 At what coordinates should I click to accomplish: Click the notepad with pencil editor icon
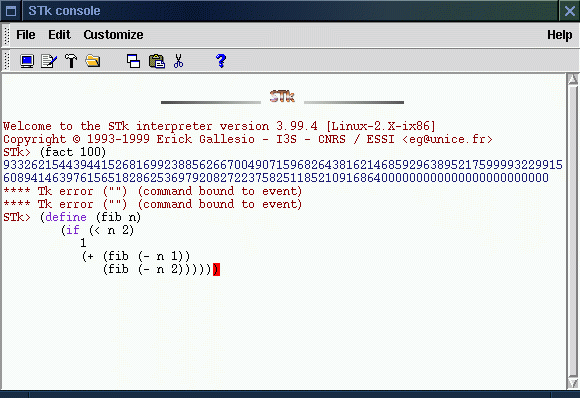pyautogui.click(x=49, y=61)
